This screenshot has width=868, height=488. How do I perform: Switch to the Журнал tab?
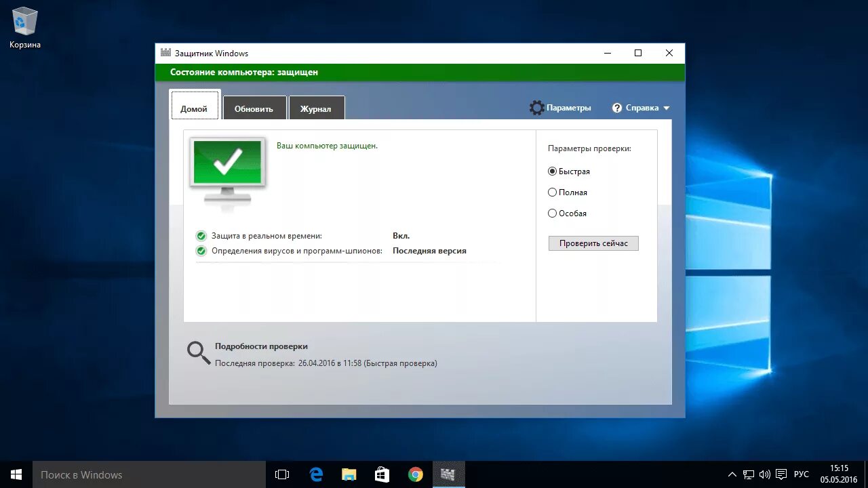316,108
